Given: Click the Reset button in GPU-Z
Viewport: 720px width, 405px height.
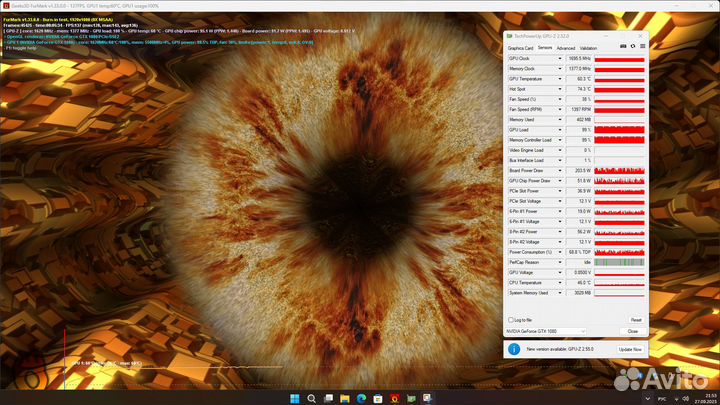Looking at the screenshot, I should (x=636, y=320).
